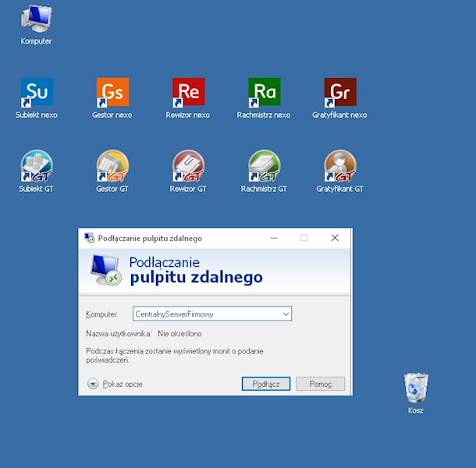Viewport: 476px width, 468px height.
Task: Select the Gestor nexo shortcut
Action: [112, 98]
